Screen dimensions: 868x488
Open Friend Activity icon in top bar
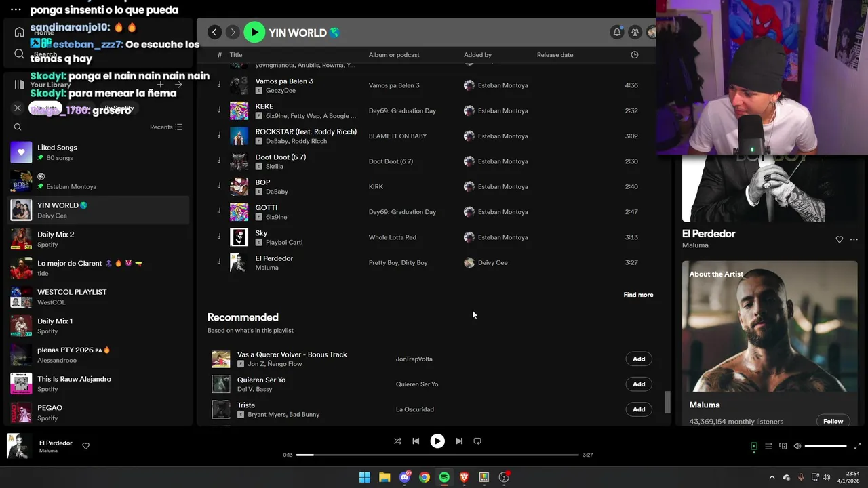pos(635,32)
